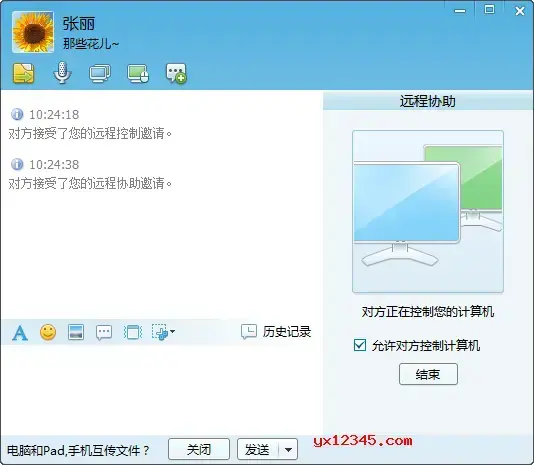
Task: Uncheck 允许对方控制计算机 checkbox
Action: coord(360,345)
